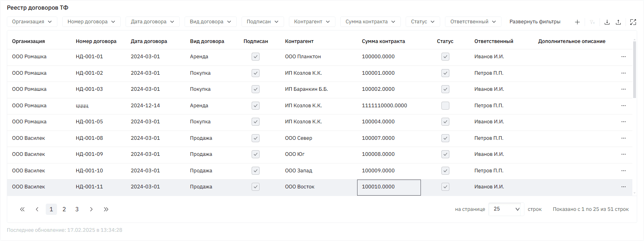Image resolution: width=644 pixels, height=241 pixels.
Task: Click Развернуть фильтры
Action: pyautogui.click(x=535, y=22)
